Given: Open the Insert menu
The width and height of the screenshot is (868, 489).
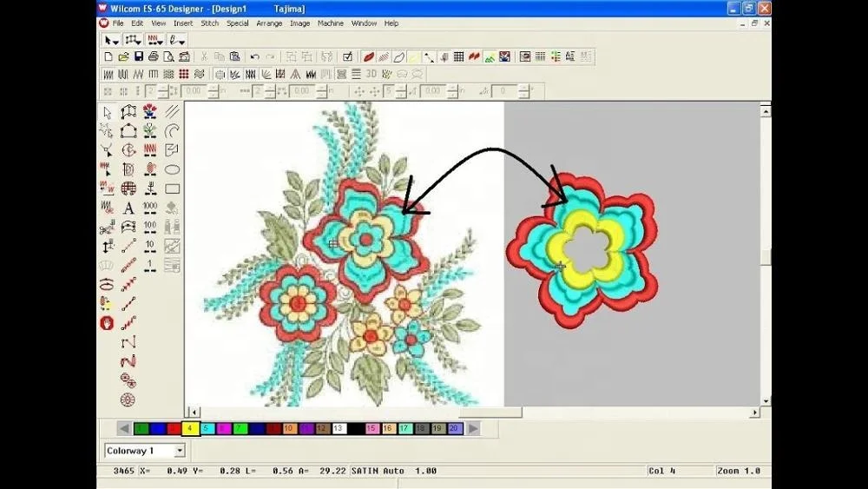Looking at the screenshot, I should [x=182, y=23].
